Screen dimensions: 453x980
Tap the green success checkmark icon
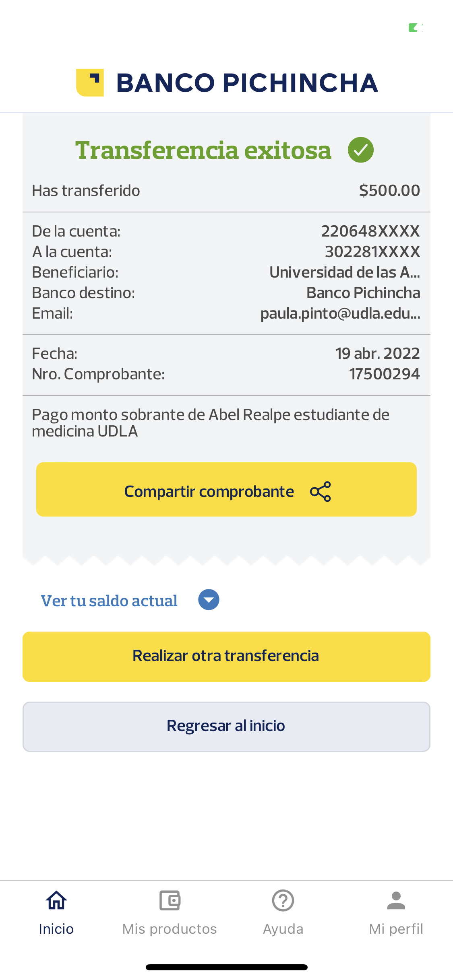click(361, 150)
